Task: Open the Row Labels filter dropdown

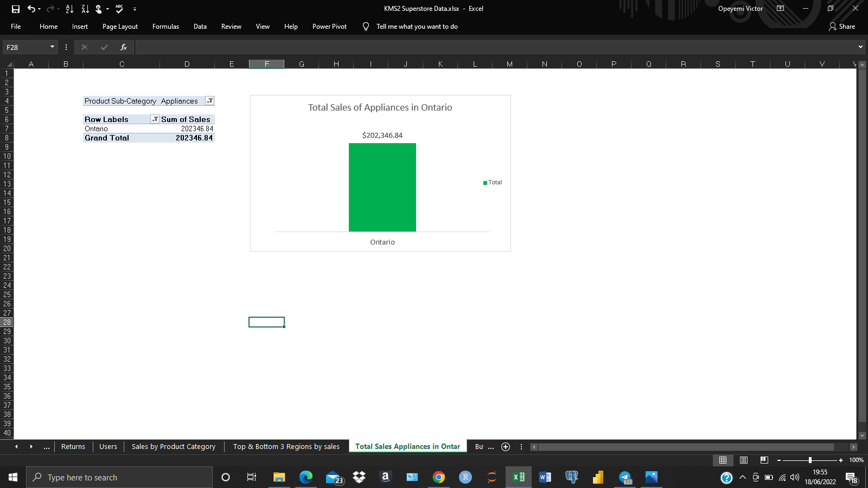Action: (155, 119)
